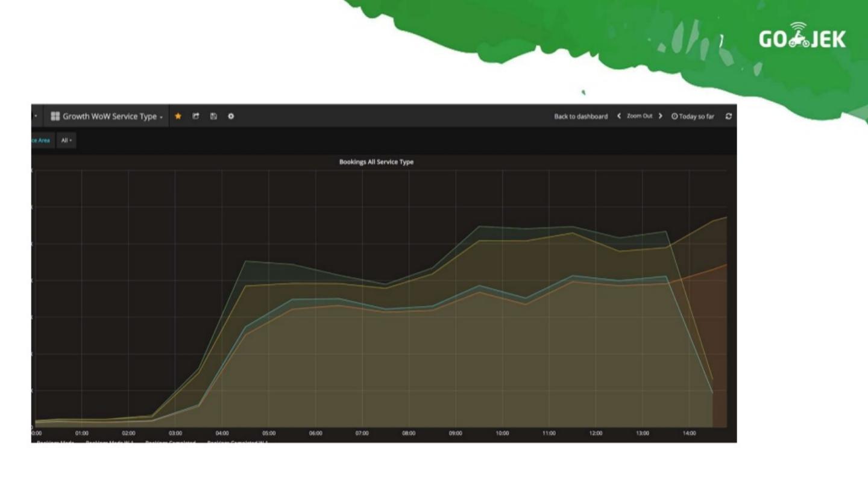Click the 14:00 marker on the time axis
Viewport: 868px width, 488px height.
[689, 433]
